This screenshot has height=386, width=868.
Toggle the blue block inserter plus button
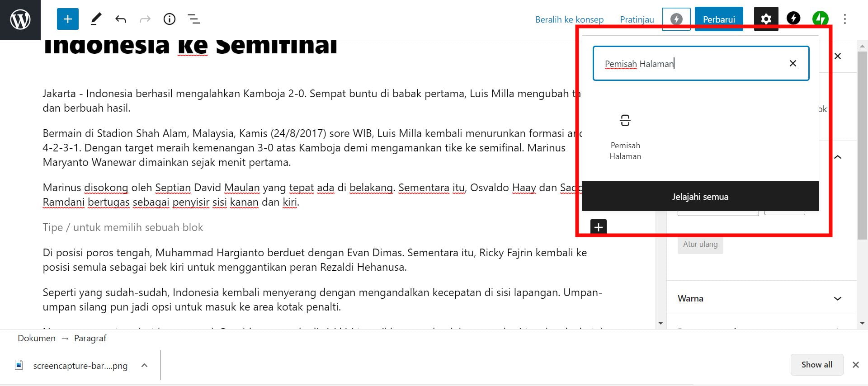coord(68,19)
